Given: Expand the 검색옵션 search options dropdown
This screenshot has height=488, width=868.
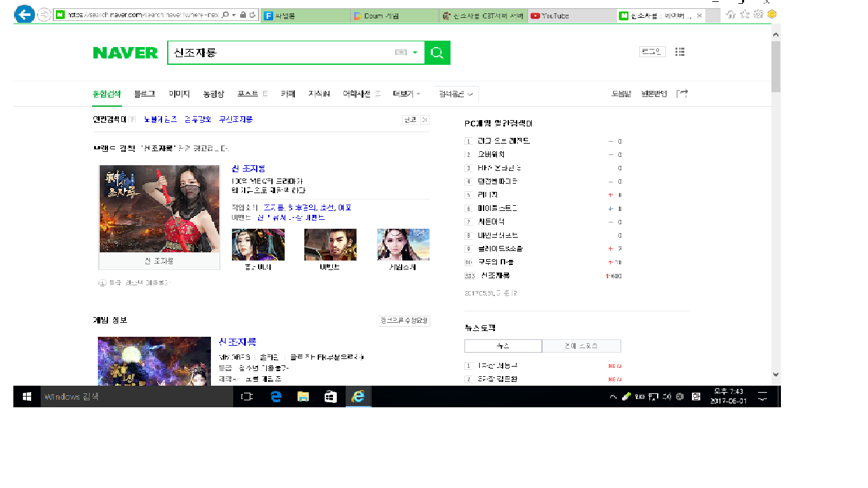Looking at the screenshot, I should coord(456,94).
